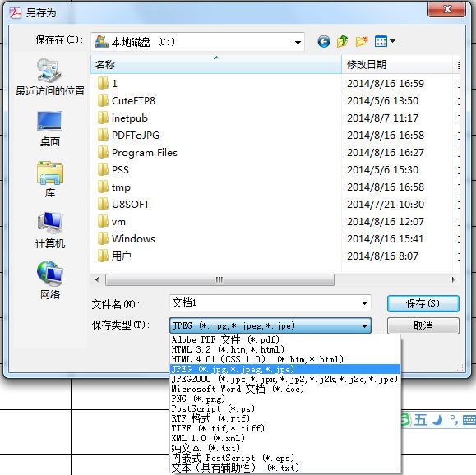
Task: Choose 纯文本 (*.txt) type
Action: coord(285,448)
